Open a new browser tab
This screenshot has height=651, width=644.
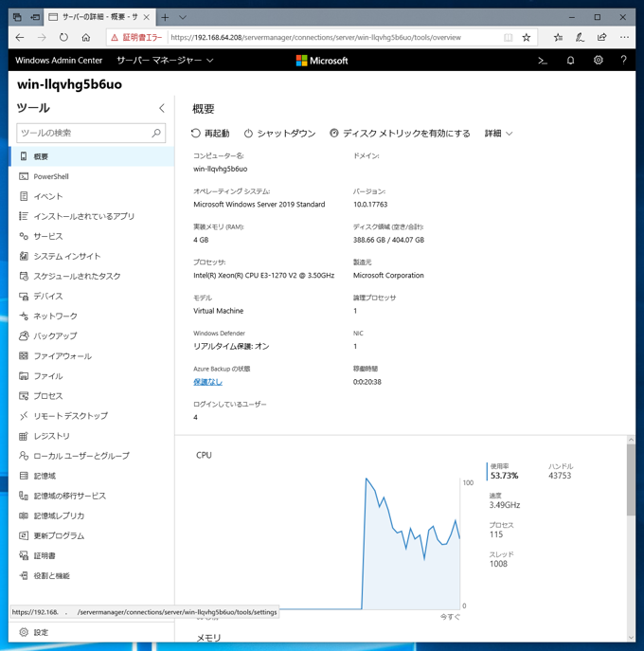(x=165, y=17)
